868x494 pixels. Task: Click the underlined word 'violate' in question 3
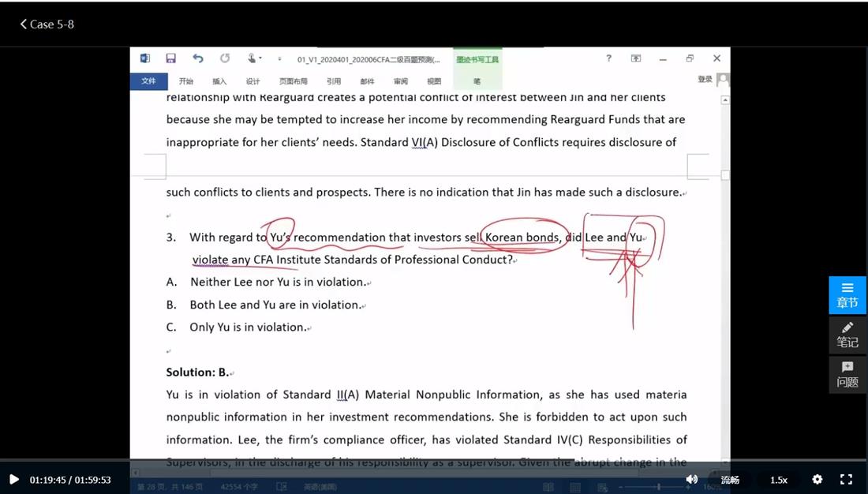click(x=211, y=260)
